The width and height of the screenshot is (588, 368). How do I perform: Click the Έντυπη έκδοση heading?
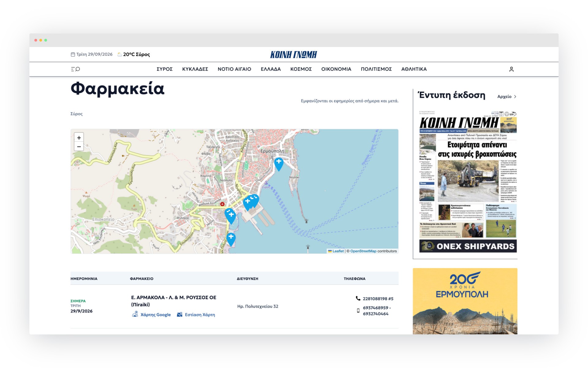pyautogui.click(x=452, y=95)
